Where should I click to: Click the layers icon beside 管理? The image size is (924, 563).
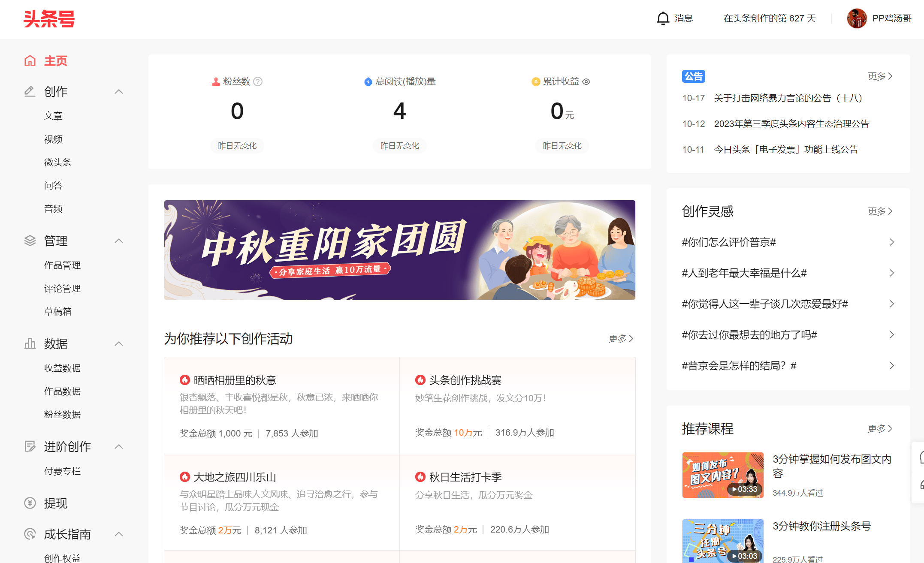point(30,241)
